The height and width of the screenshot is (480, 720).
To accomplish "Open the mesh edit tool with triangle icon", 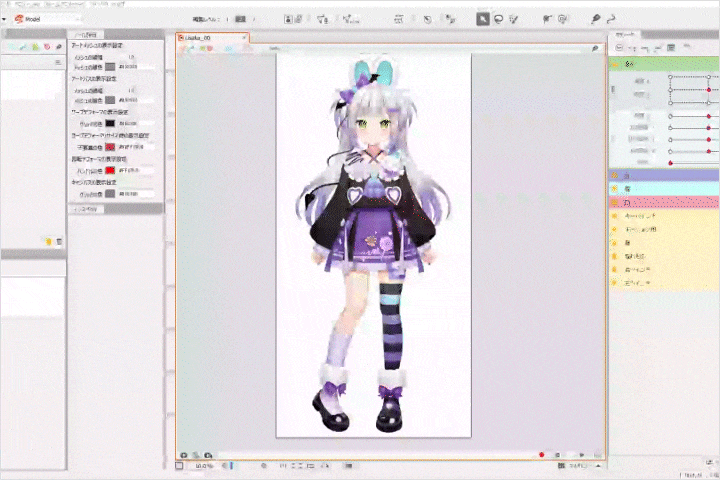I will (323, 19).
